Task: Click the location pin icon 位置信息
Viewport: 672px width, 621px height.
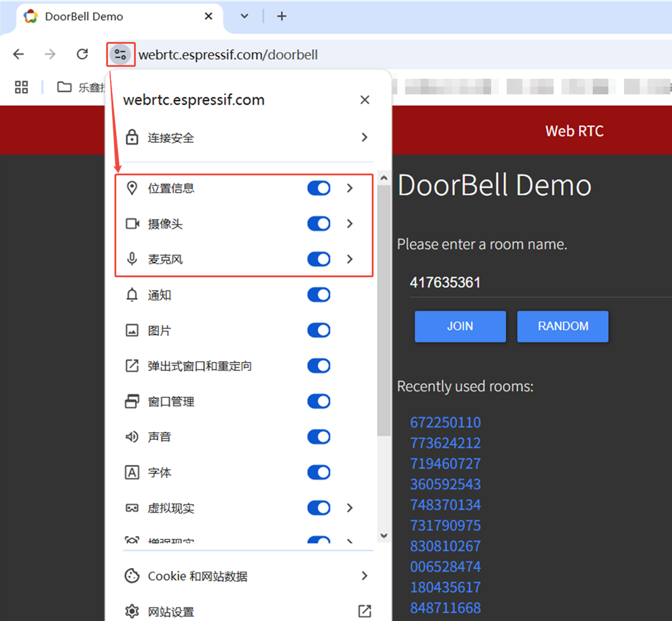Action: [x=132, y=188]
